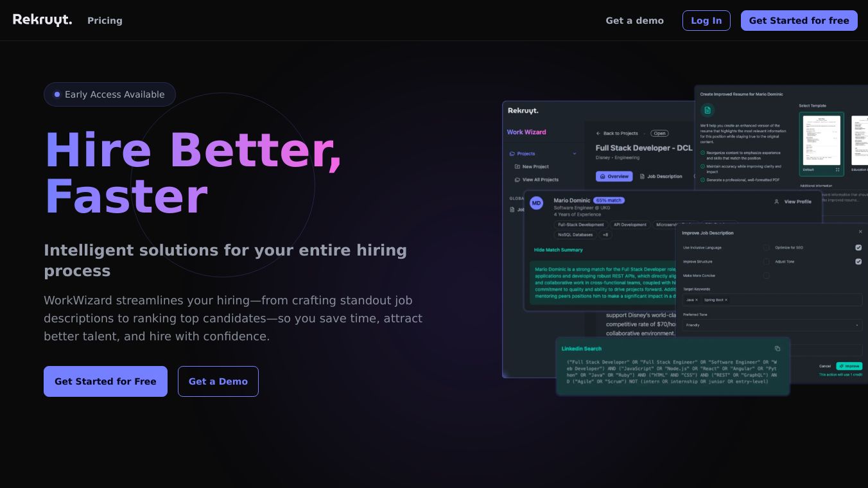Click Cancel in Improve Job Description dialog

pos(825,366)
